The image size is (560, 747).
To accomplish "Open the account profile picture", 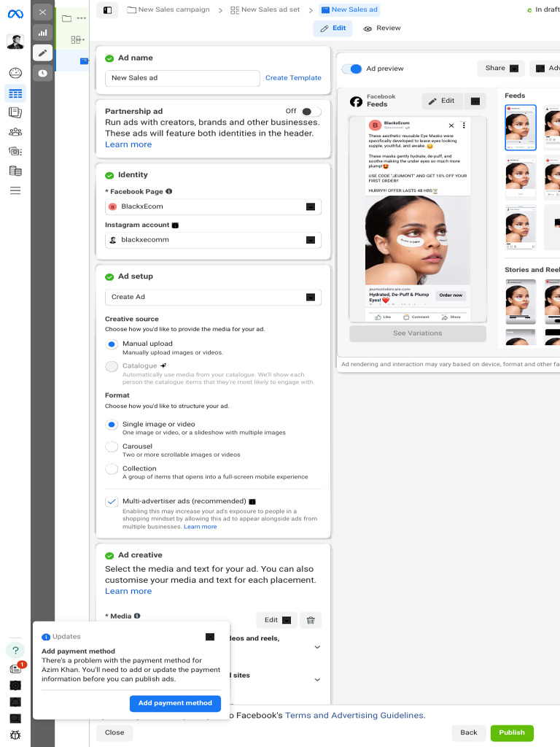I will pyautogui.click(x=15, y=42).
